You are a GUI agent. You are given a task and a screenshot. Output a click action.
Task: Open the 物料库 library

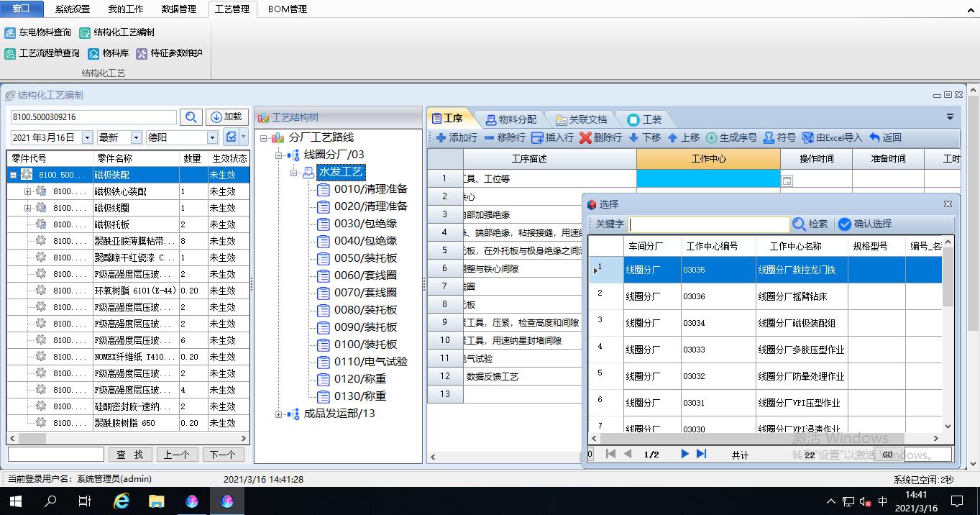[108, 53]
